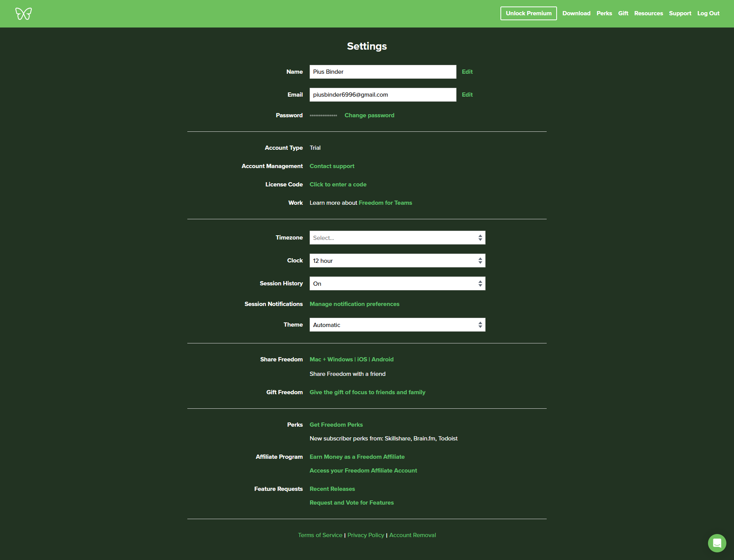Click the Name input field
The width and height of the screenshot is (734, 560).
[x=383, y=72]
